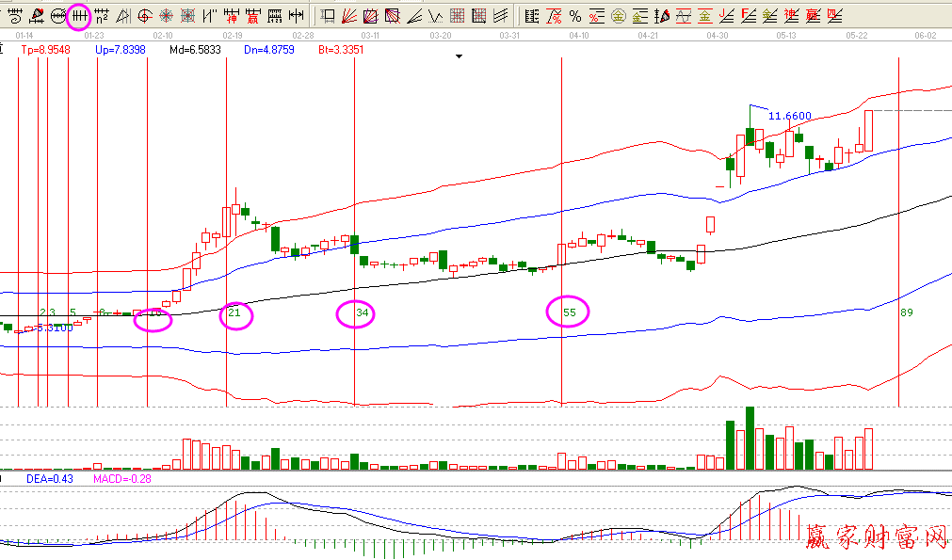Open the 赢家财富网 watermark link
The height and width of the screenshot is (560, 952).
coord(876,537)
